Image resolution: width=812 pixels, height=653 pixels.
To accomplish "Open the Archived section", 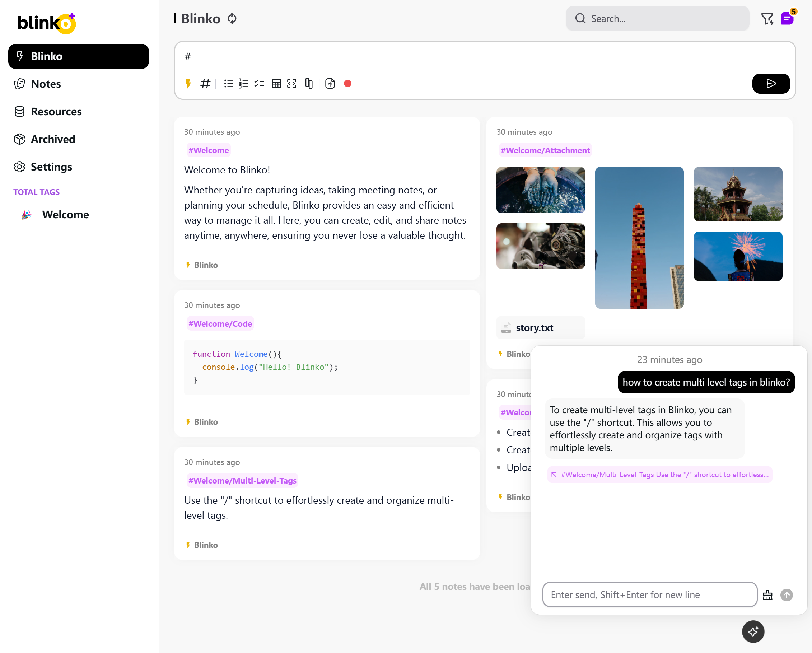I will tap(78, 139).
